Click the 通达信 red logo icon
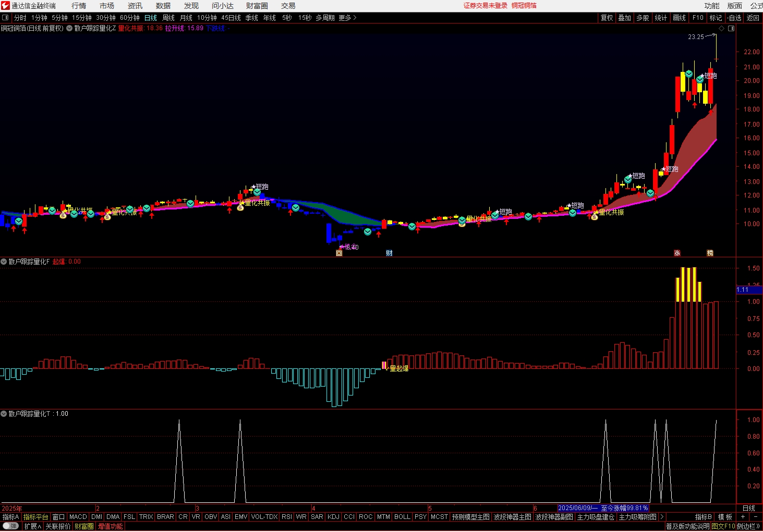This screenshot has height=532, width=763. [6, 6]
